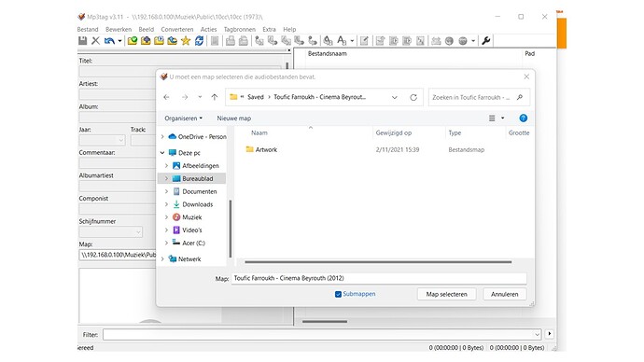
Task: Expand the Netwerk tree node
Action: [x=162, y=259]
